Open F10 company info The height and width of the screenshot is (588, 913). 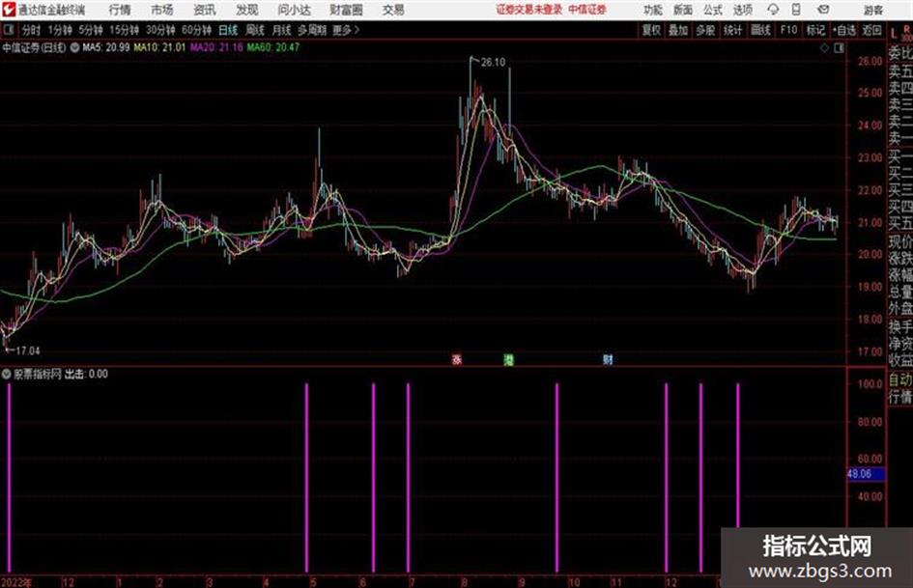(x=788, y=30)
